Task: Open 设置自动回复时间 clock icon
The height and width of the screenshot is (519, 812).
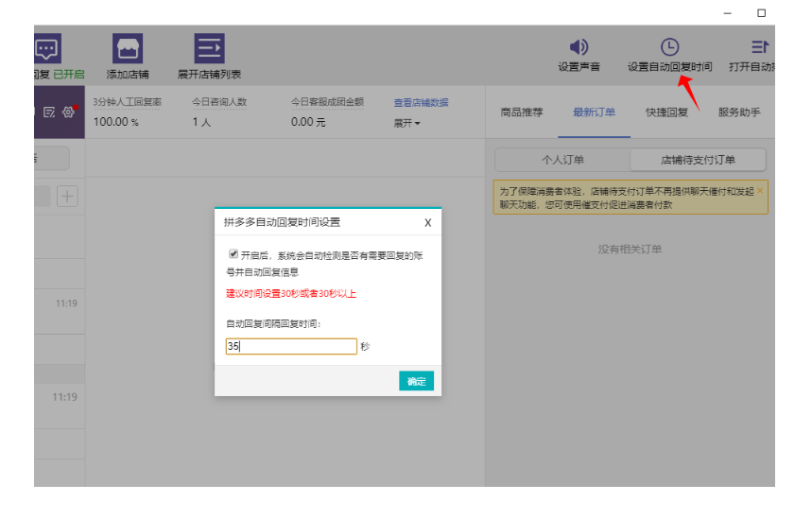Action: (x=669, y=46)
